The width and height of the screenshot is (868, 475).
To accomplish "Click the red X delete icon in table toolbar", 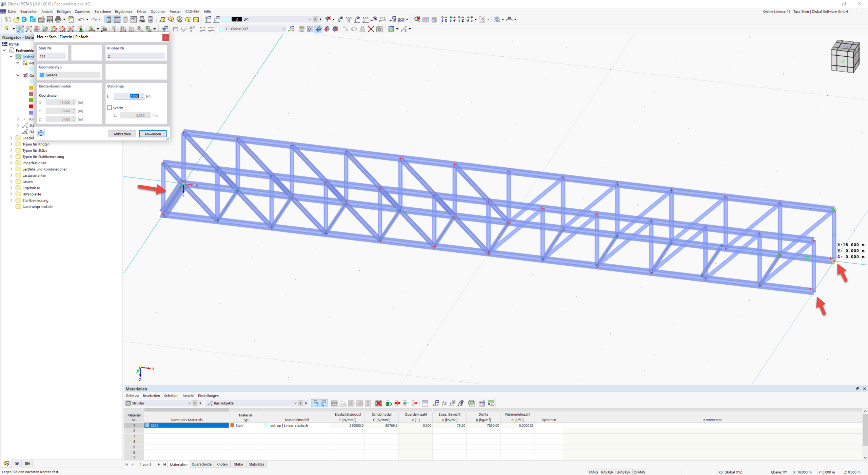I will click(x=379, y=403).
